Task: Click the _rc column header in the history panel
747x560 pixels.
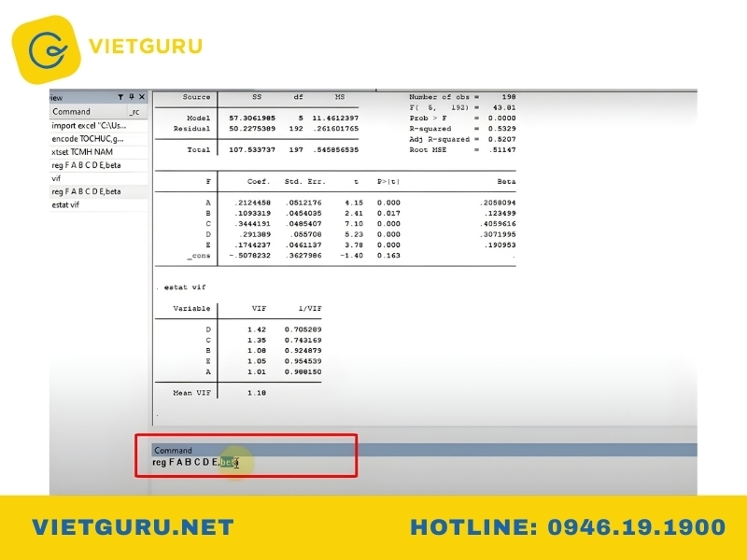Action: coord(135,111)
